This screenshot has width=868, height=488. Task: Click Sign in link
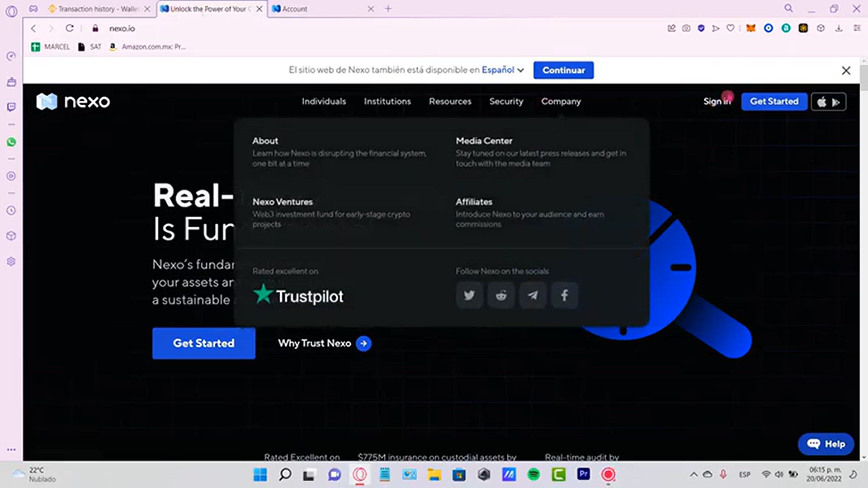(717, 102)
